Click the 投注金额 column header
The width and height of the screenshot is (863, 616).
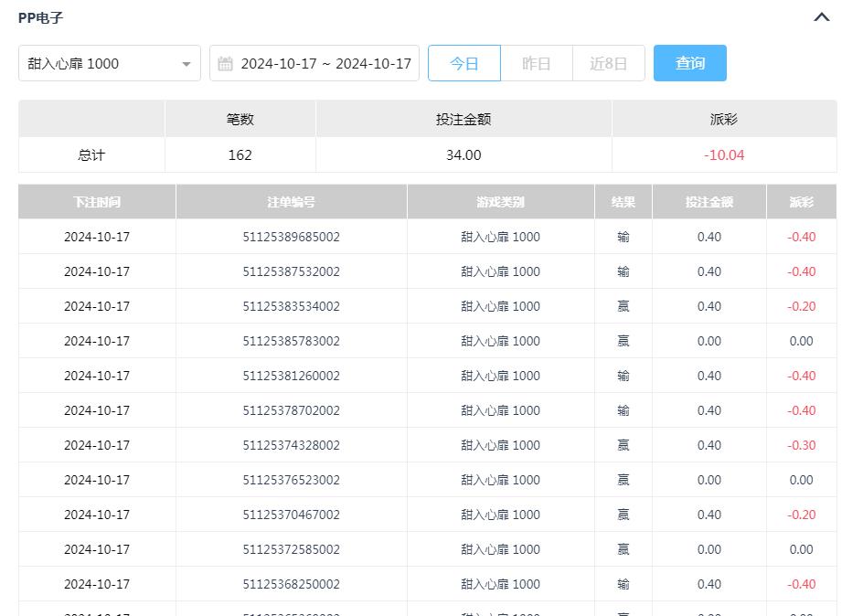(x=709, y=201)
